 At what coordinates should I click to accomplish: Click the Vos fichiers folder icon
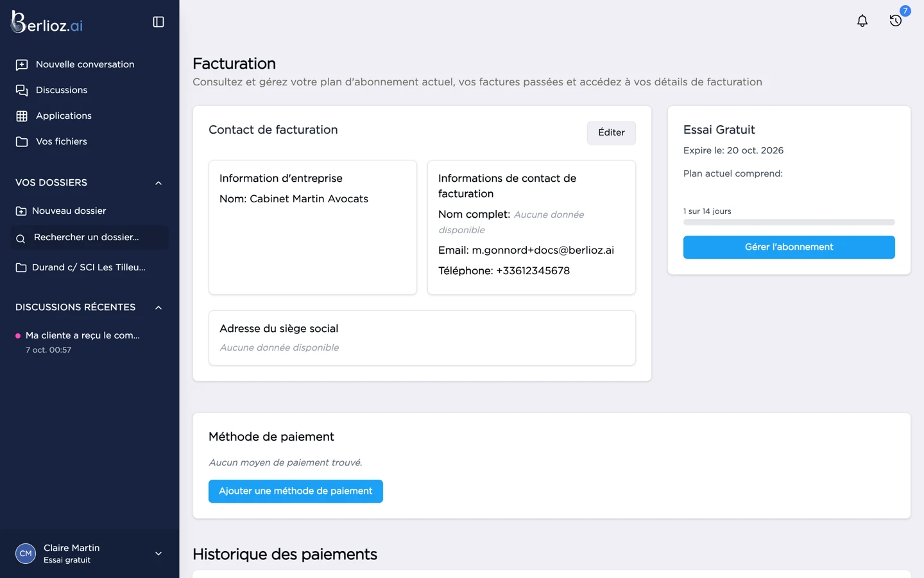(x=22, y=141)
